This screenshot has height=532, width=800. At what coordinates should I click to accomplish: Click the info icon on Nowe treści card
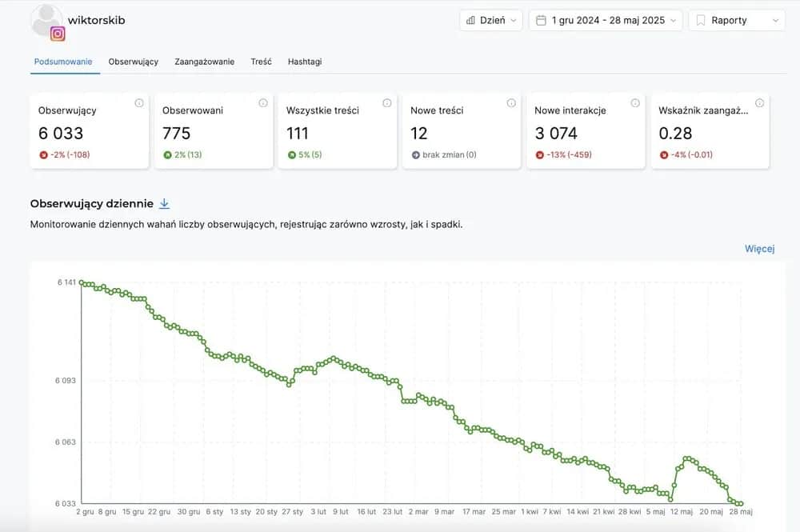[511, 102]
